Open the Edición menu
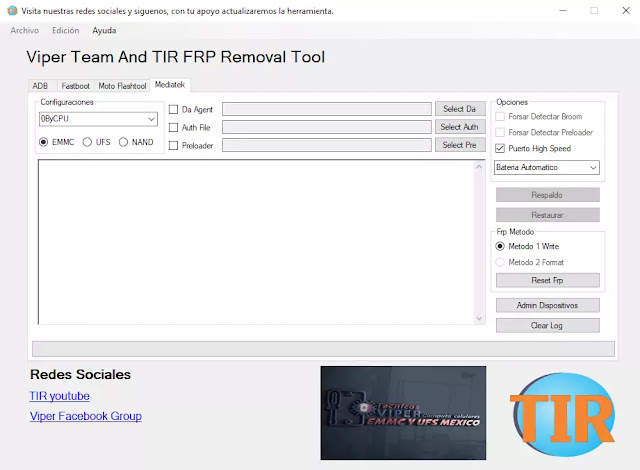Image resolution: width=640 pixels, height=470 pixels. coord(66,30)
